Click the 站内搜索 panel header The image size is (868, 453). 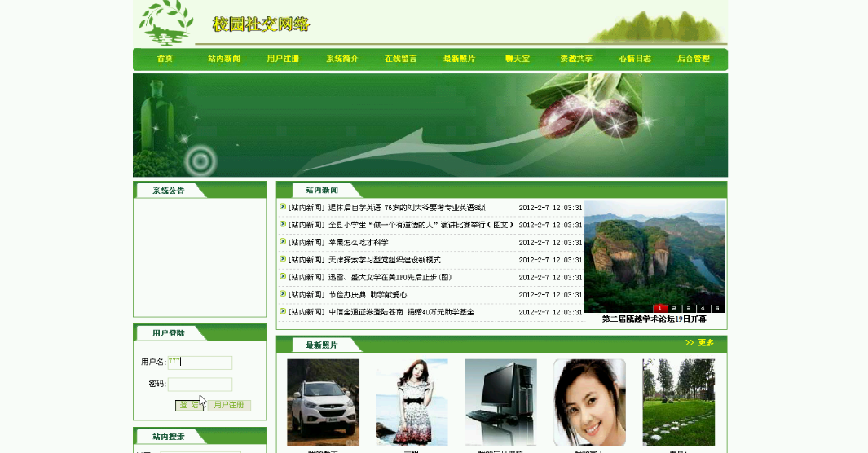(169, 437)
